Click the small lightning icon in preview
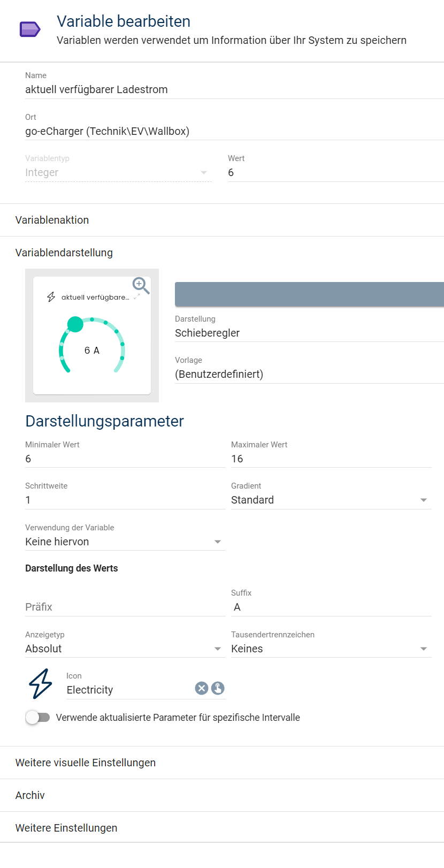The image size is (444, 868). [51, 297]
